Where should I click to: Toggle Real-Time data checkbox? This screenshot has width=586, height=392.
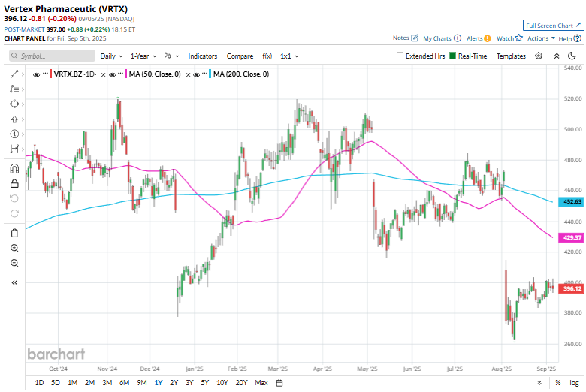(x=452, y=56)
